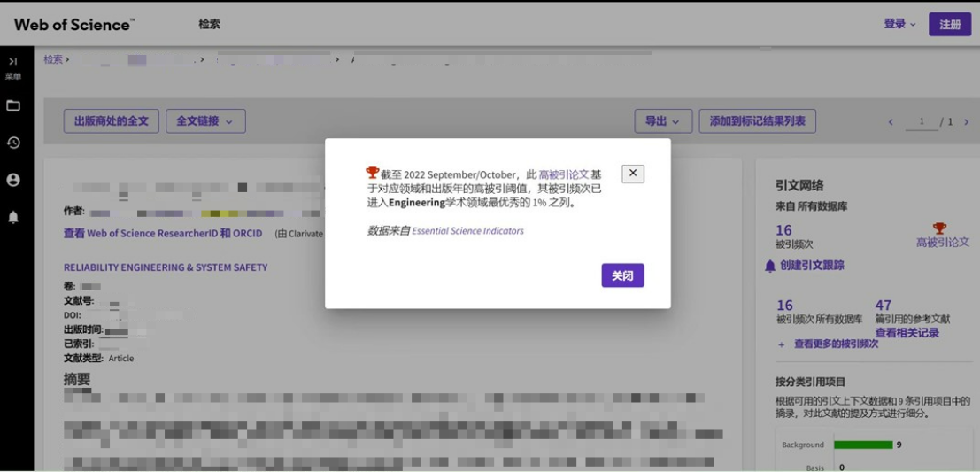Close the dialog with the X icon
This screenshot has width=980, height=472.
tap(632, 174)
